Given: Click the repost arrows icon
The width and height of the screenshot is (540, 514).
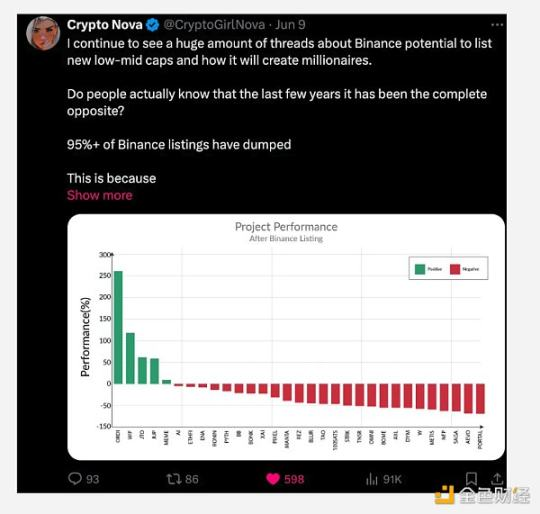Looking at the screenshot, I should point(174,479).
